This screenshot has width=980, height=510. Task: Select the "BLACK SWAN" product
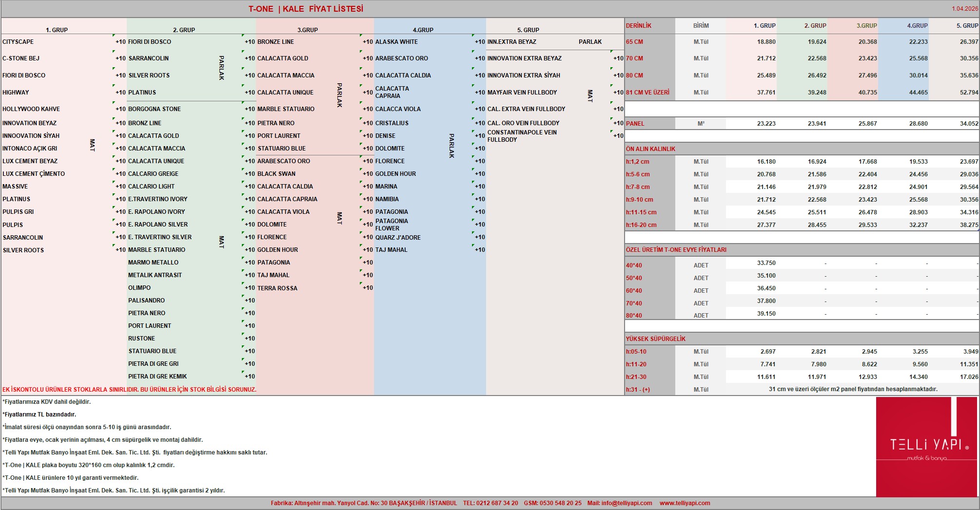coord(276,174)
